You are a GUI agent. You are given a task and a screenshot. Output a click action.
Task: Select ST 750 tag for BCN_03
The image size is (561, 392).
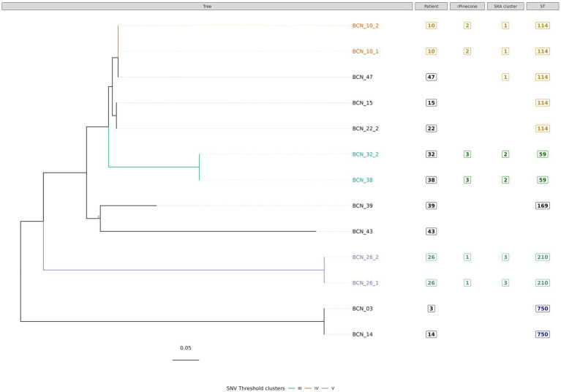tap(543, 309)
